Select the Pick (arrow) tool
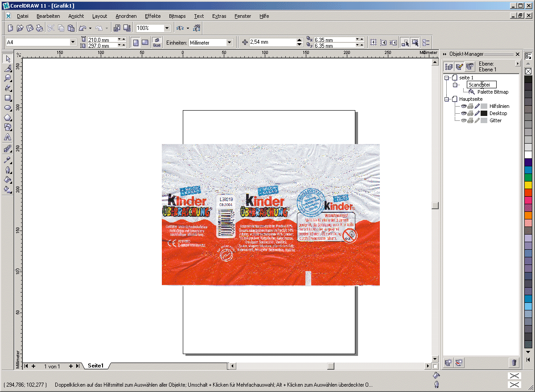Image resolution: width=535 pixels, height=392 pixels. click(x=8, y=58)
